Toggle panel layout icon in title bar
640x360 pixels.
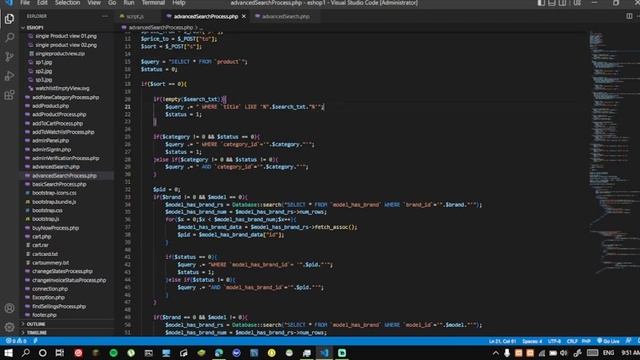552,3
